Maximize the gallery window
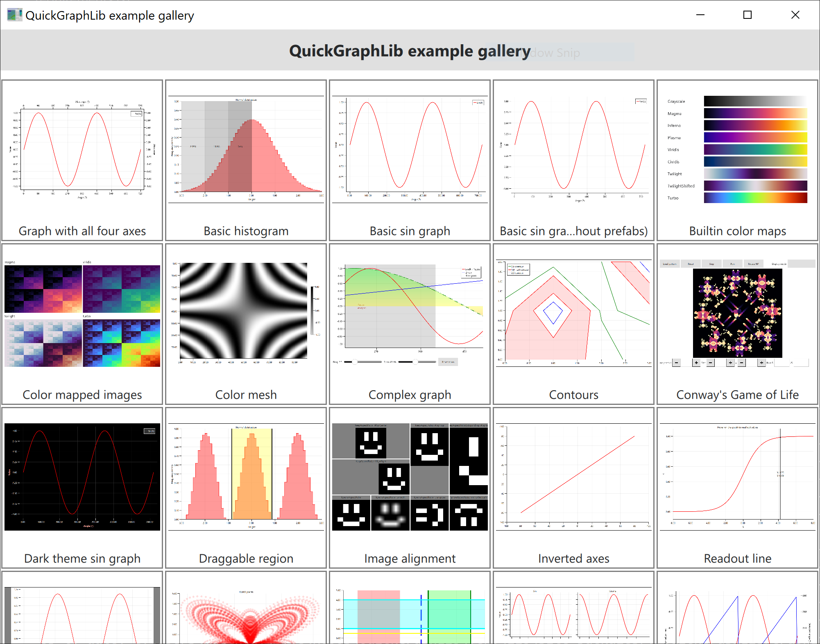This screenshot has width=820, height=644. pyautogui.click(x=748, y=15)
